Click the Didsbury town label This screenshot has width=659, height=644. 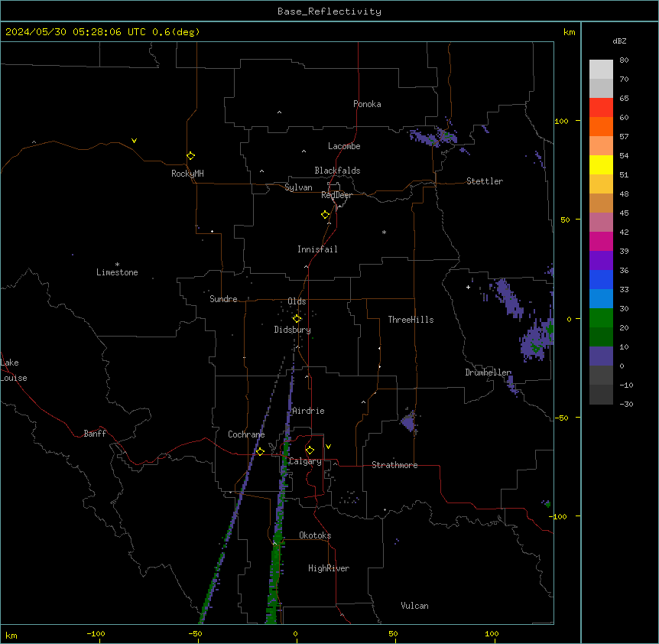pos(293,330)
